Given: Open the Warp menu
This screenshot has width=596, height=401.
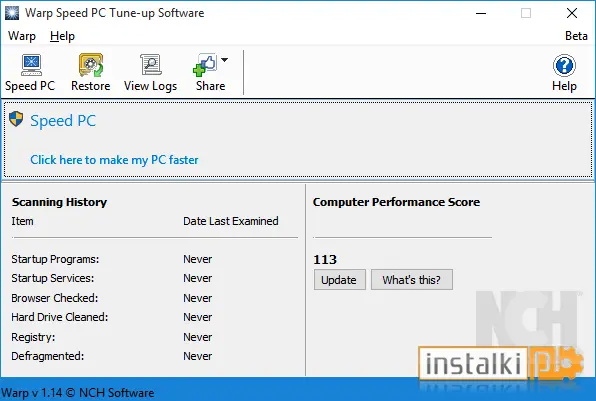Looking at the screenshot, I should [22, 36].
